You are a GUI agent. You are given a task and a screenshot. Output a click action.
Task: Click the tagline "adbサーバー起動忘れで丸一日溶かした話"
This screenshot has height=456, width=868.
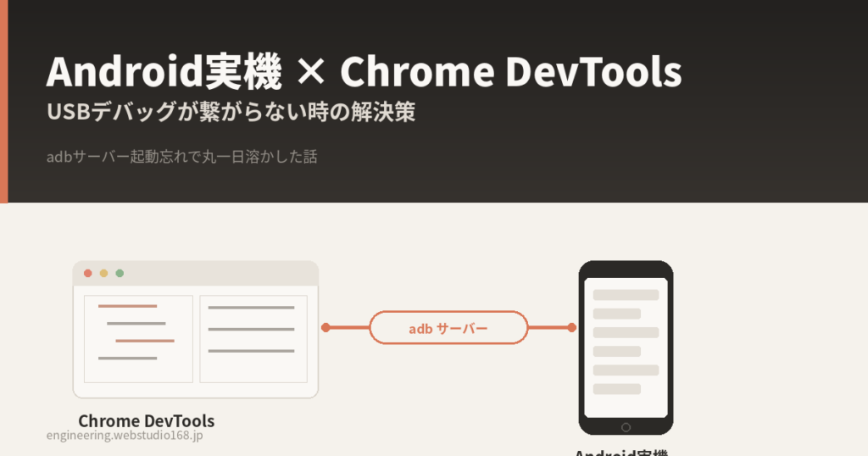(x=182, y=157)
